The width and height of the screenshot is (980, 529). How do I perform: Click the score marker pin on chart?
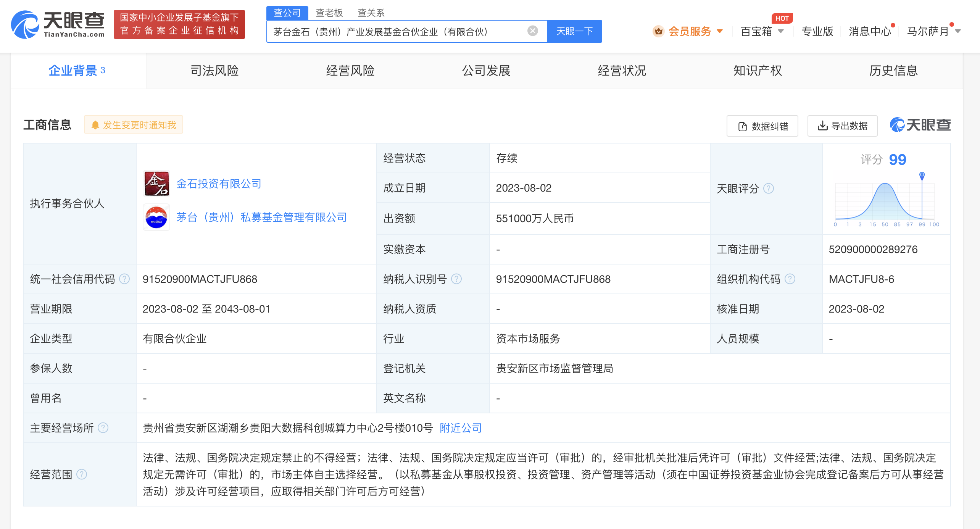pyautogui.click(x=922, y=176)
